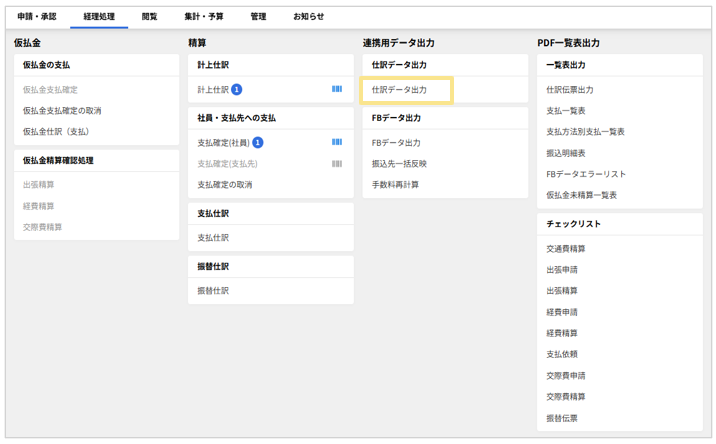
Task: Open 出張申請 checklist
Action: (562, 270)
